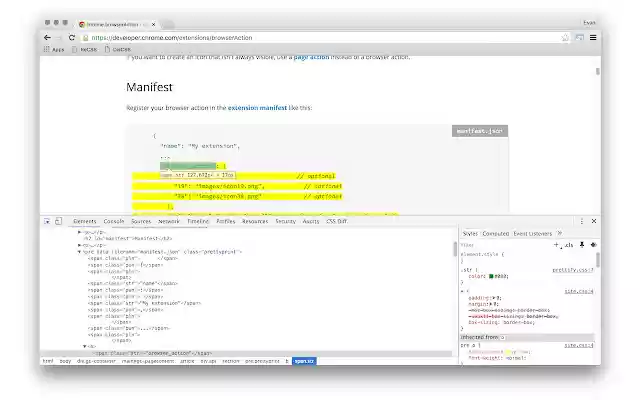Bookmark this page using the star icon
The width and height of the screenshot is (640, 400).
coord(565,38)
